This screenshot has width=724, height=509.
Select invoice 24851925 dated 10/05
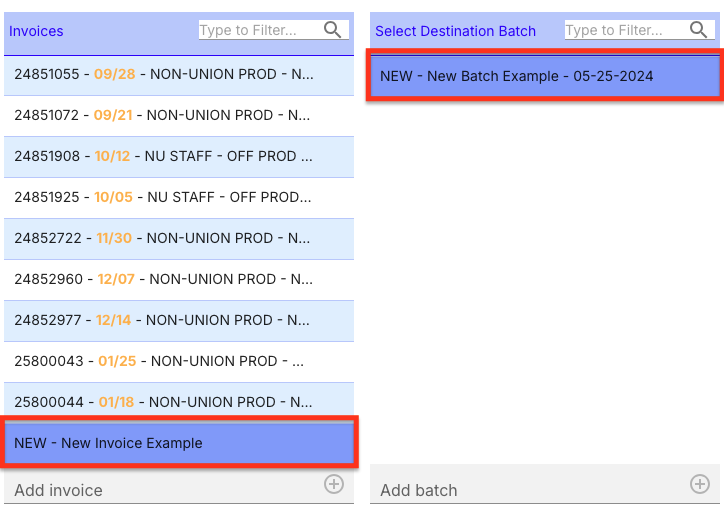(179, 198)
